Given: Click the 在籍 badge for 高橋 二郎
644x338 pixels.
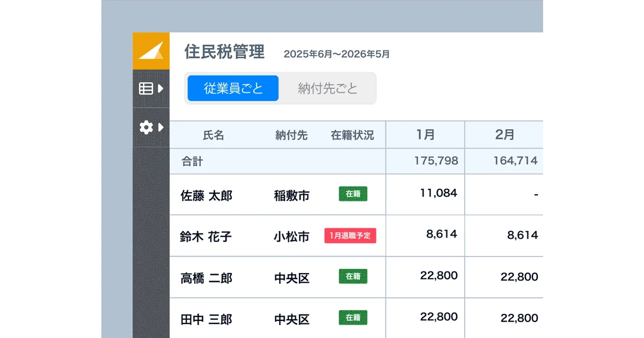Looking at the screenshot, I should point(352,277).
